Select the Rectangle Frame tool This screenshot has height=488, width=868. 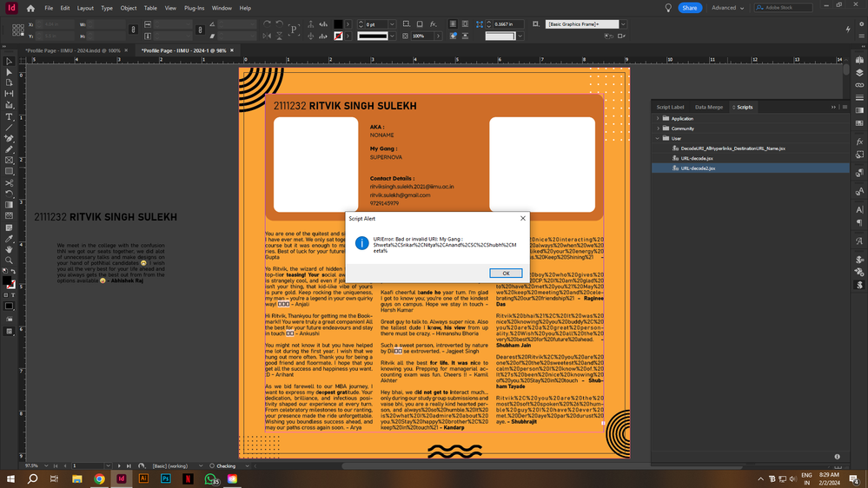[x=9, y=161]
